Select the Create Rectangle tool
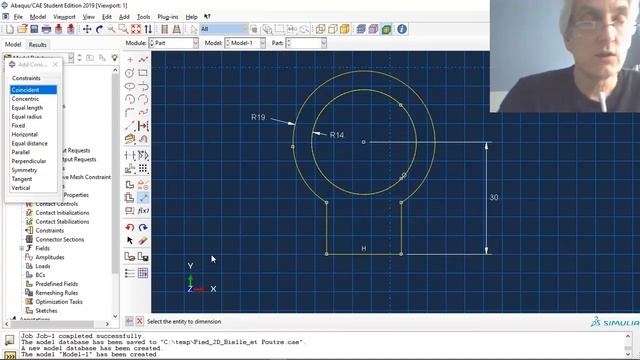Viewport: 640px width, 360px height. pos(143,73)
